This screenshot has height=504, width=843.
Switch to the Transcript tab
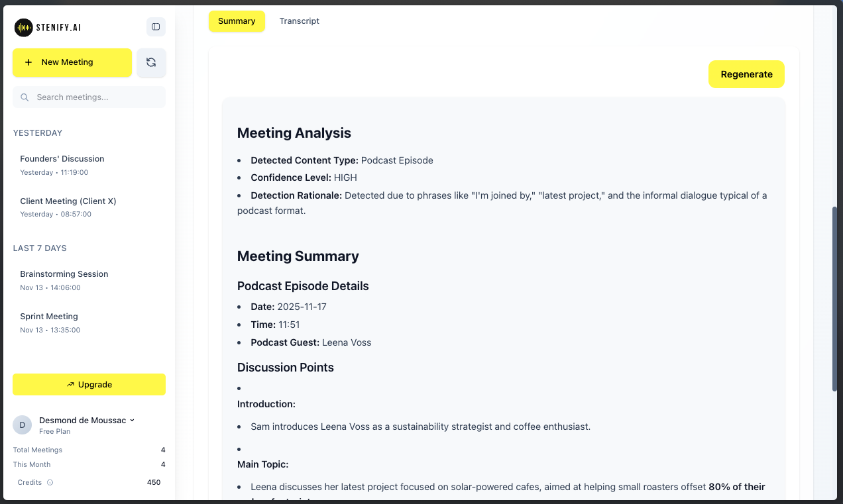299,21
